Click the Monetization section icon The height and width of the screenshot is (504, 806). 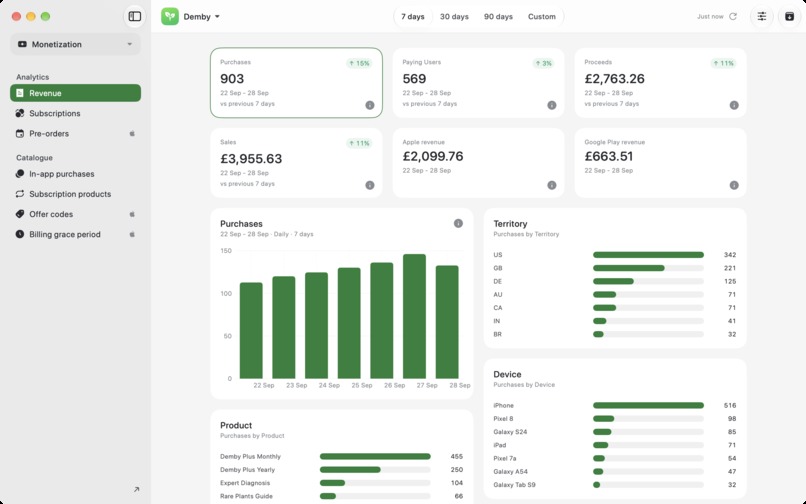coord(22,44)
